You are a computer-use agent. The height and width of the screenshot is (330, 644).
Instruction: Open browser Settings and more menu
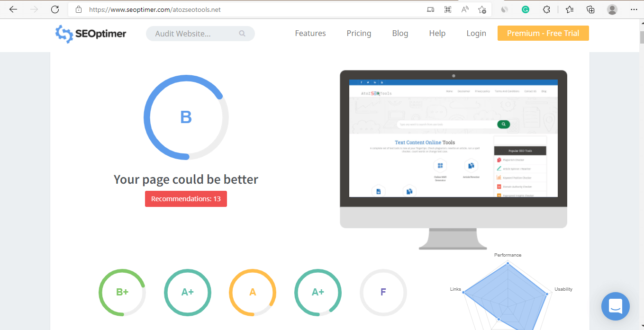[x=634, y=9]
